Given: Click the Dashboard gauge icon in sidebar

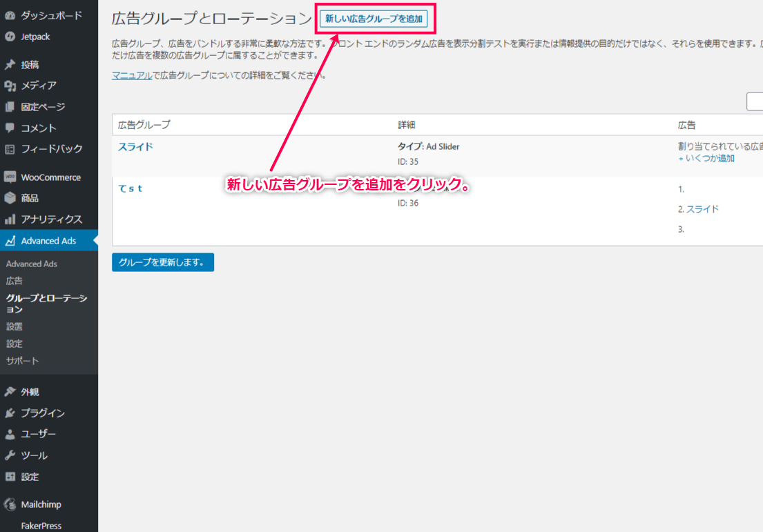Looking at the screenshot, I should tap(10, 15).
